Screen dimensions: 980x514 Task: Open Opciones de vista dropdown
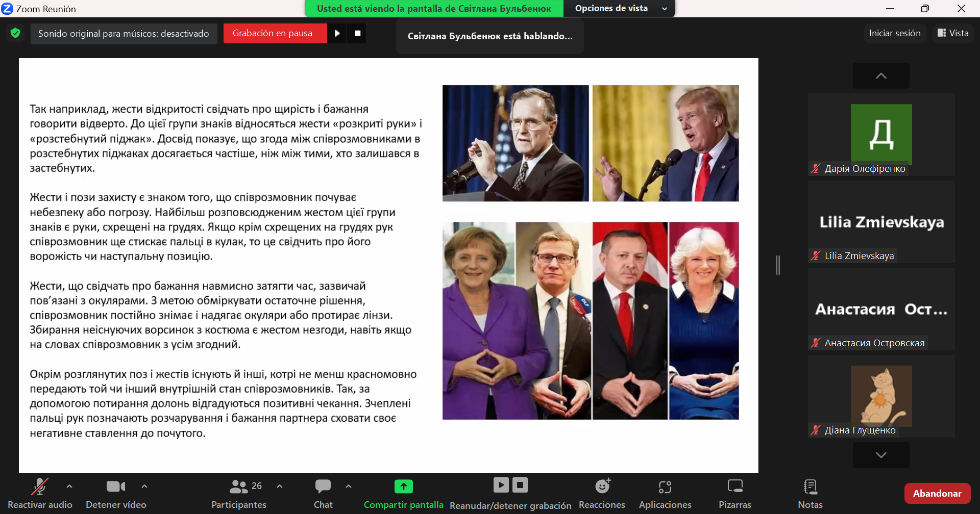620,8
